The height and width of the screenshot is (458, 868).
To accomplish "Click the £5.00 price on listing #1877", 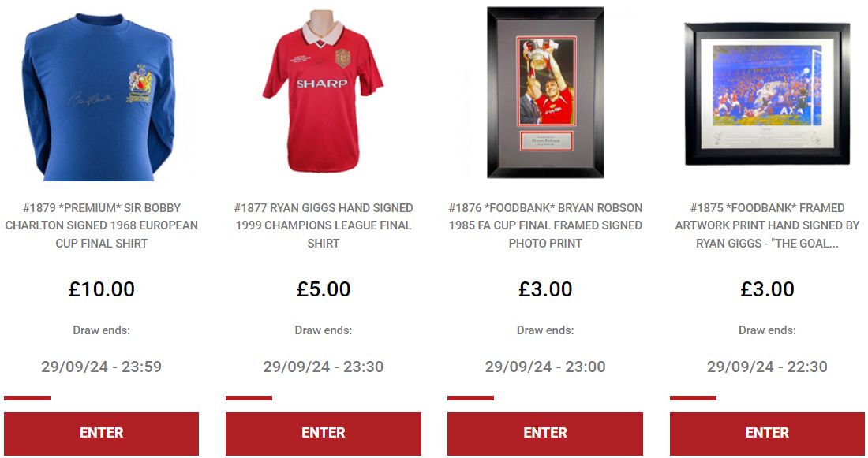I will 324,289.
